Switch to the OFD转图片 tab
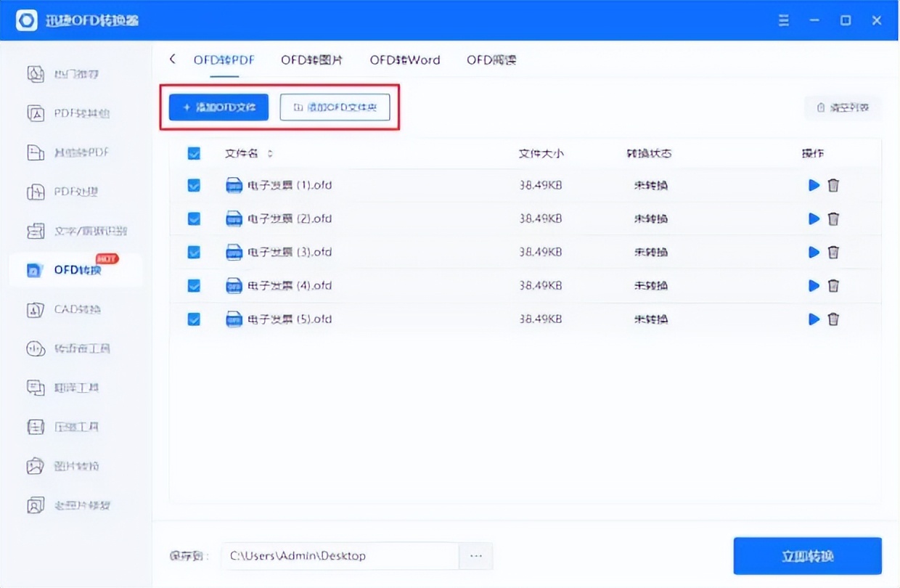900x588 pixels. [x=311, y=60]
